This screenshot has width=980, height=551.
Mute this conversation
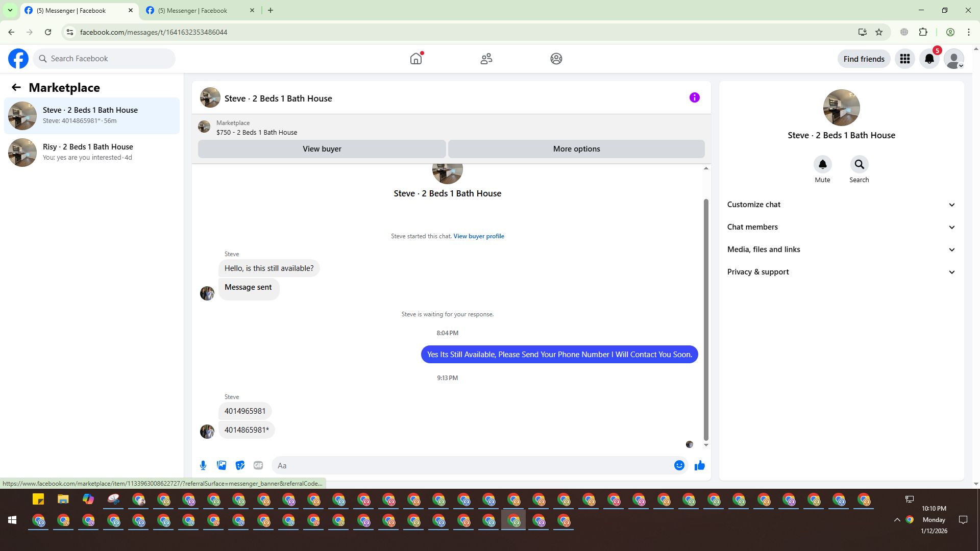coord(822,165)
